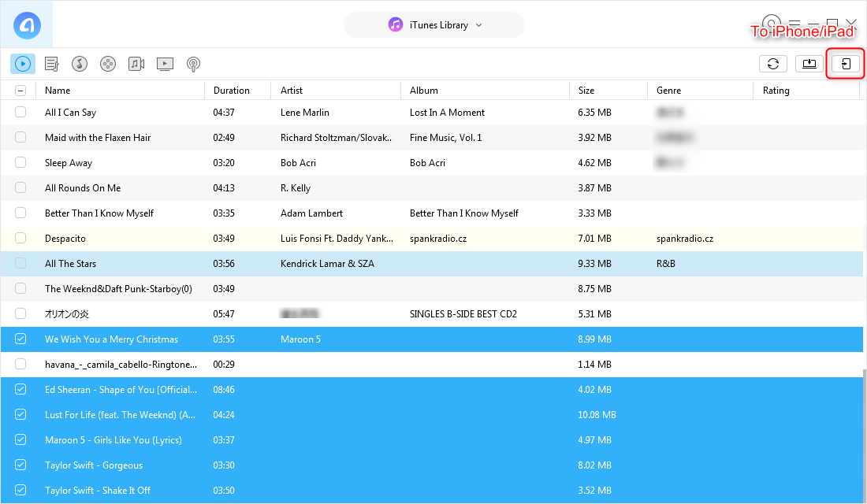Sort by the Genre column header
This screenshot has width=867, height=504.
[701, 91]
